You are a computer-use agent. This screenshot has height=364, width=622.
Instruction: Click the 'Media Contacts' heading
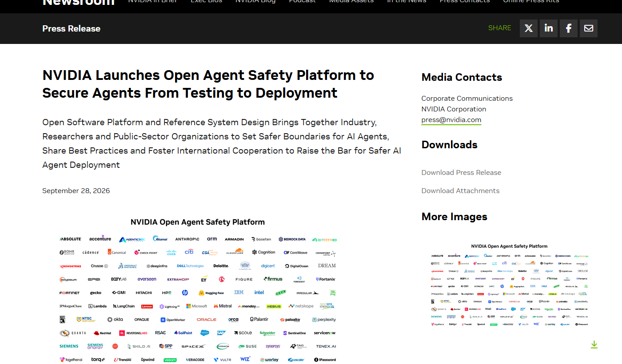pyautogui.click(x=462, y=77)
